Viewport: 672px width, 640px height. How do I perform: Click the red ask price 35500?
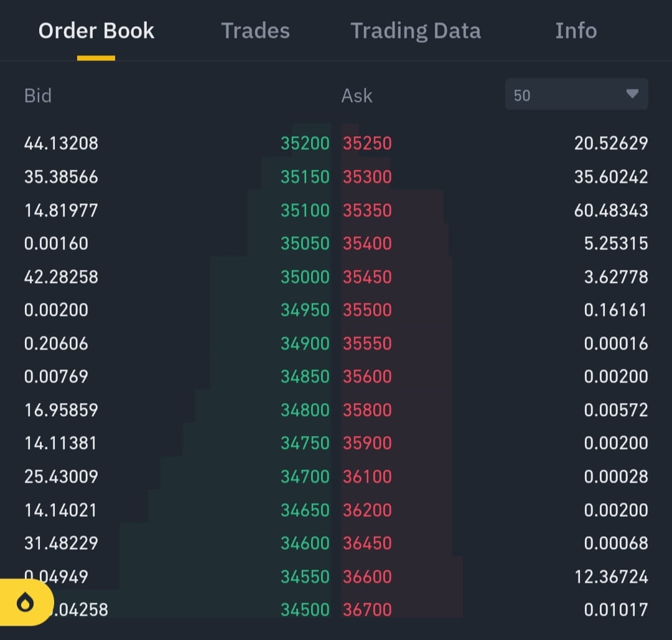click(x=367, y=310)
